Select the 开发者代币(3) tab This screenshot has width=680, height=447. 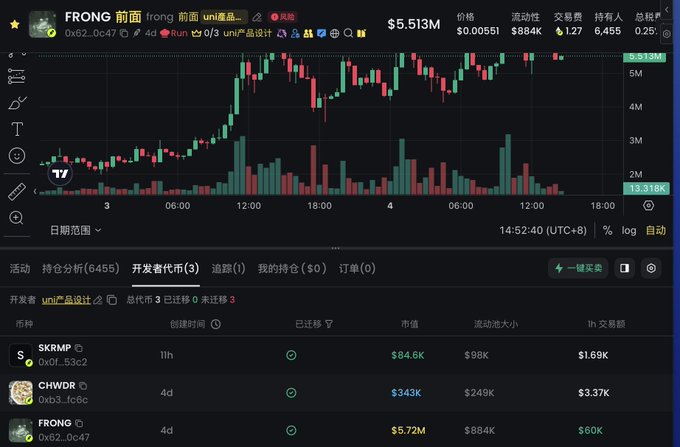[166, 268]
